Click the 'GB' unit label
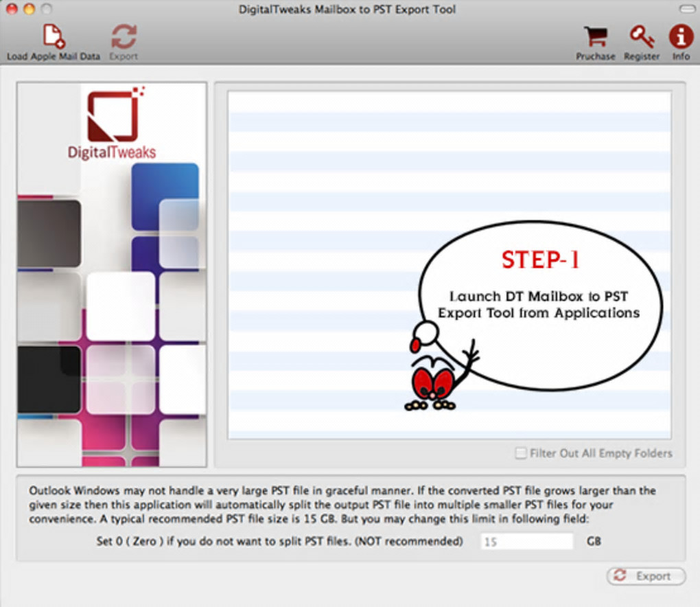The image size is (700, 607). pyautogui.click(x=594, y=541)
